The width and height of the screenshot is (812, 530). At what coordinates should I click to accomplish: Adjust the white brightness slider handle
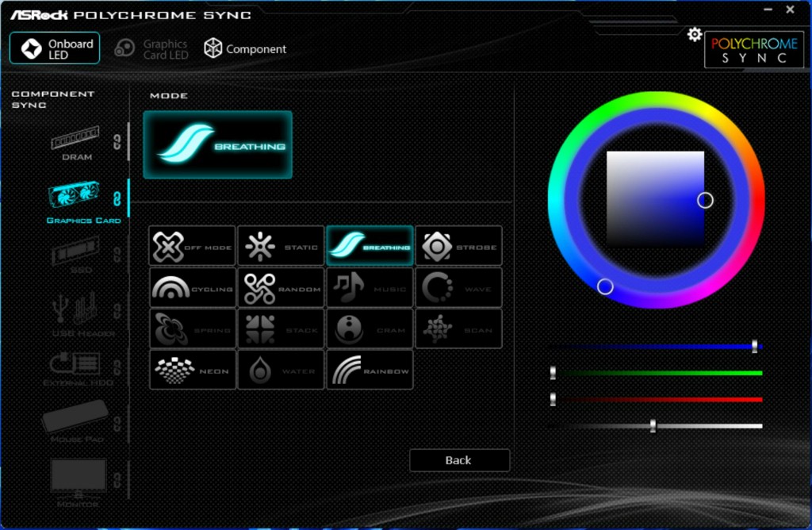(x=653, y=426)
